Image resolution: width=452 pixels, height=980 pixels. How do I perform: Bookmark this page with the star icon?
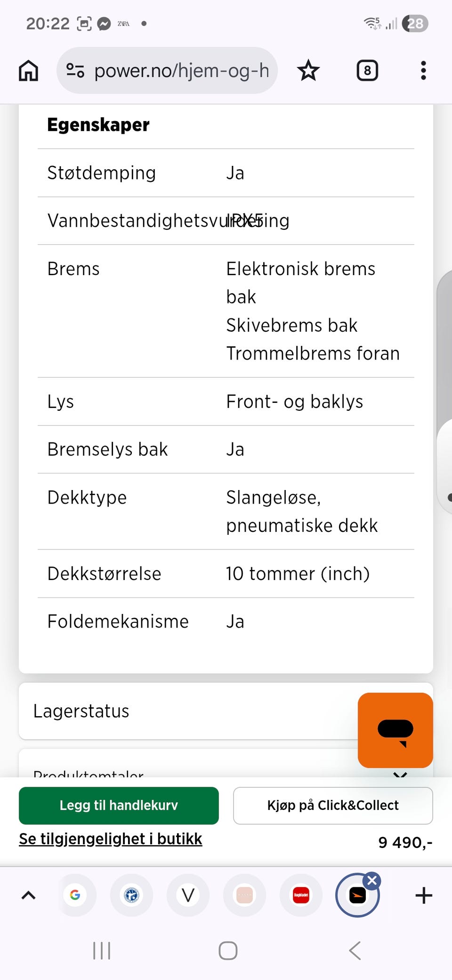click(x=308, y=71)
